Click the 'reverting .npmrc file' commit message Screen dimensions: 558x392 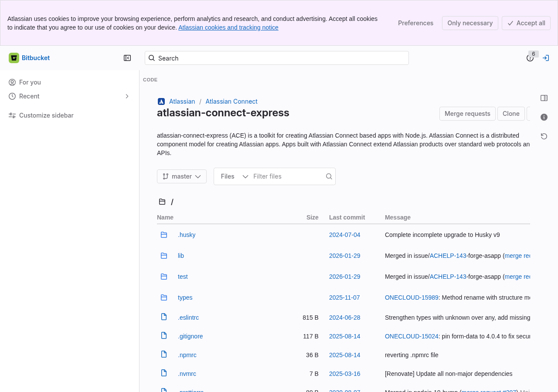coord(412,355)
